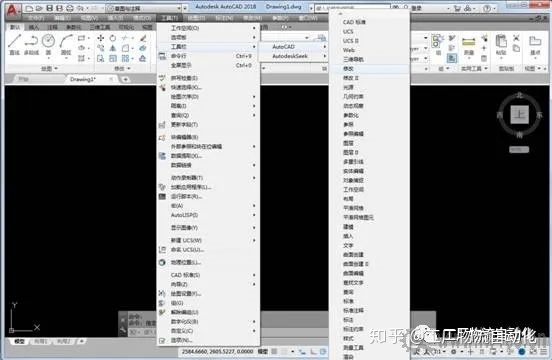The width and height of the screenshot is (552, 360).
Task: Click 全屏显示 (Clean Screen) Ctrl+0 entry
Action: [x=208, y=65]
